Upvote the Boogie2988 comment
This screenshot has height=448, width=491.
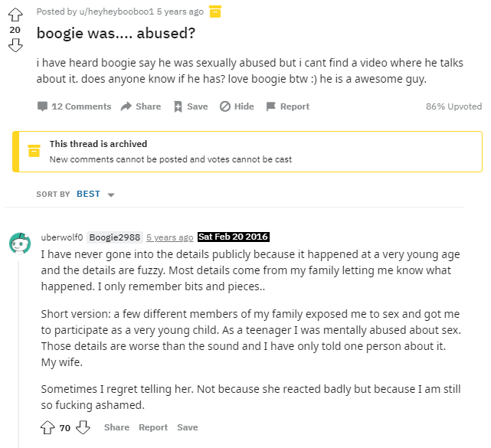[x=47, y=427]
